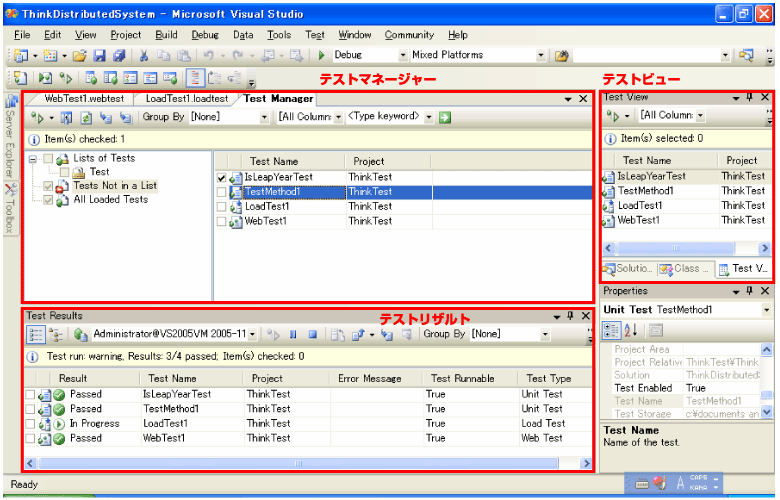Click the New Test icon in the test toolbar
The height and width of the screenshot is (500, 780).
pos(20,78)
